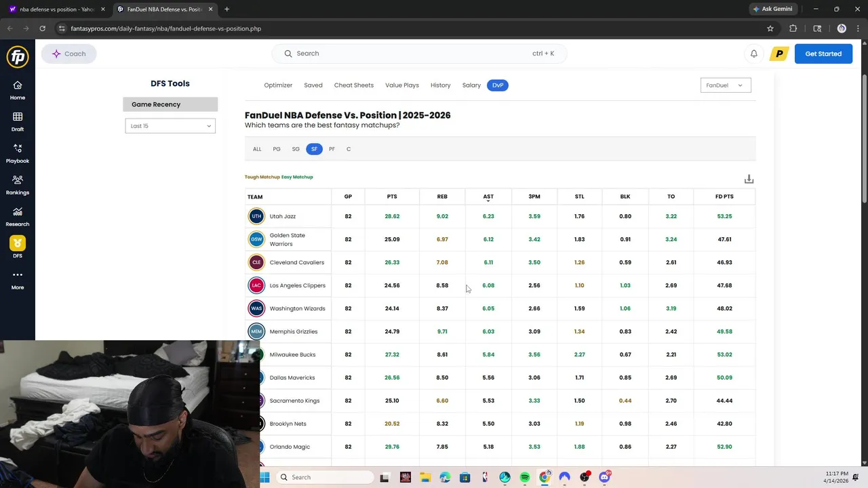
Task: Open the Optimizer tab
Action: [x=278, y=85]
